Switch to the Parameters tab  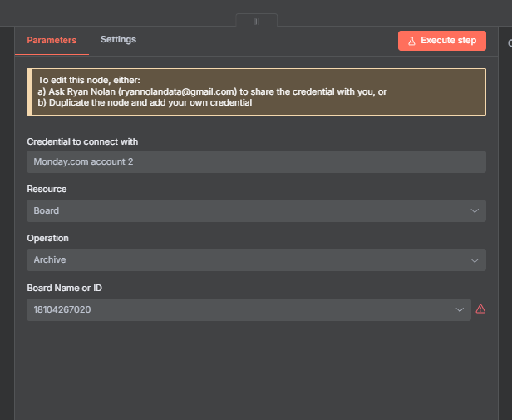pyautogui.click(x=52, y=40)
